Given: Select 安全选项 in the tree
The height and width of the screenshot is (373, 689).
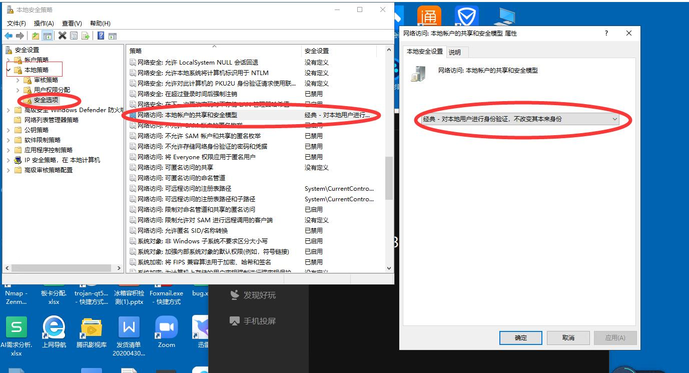Looking at the screenshot, I should pyautogui.click(x=46, y=100).
